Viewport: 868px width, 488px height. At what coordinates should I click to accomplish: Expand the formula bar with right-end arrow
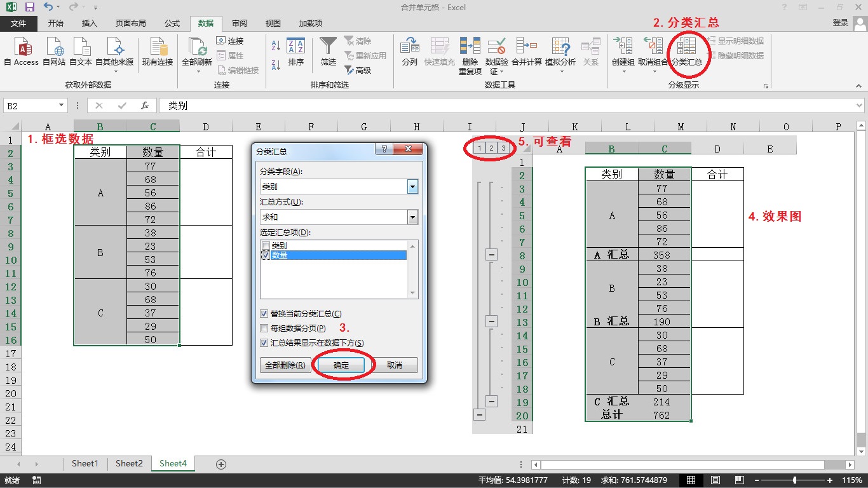coord(860,105)
